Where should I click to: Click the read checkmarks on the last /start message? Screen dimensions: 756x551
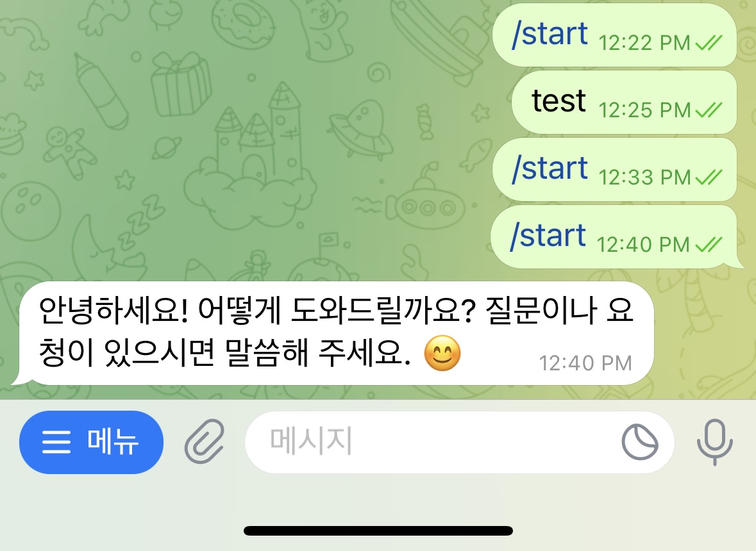(x=709, y=245)
